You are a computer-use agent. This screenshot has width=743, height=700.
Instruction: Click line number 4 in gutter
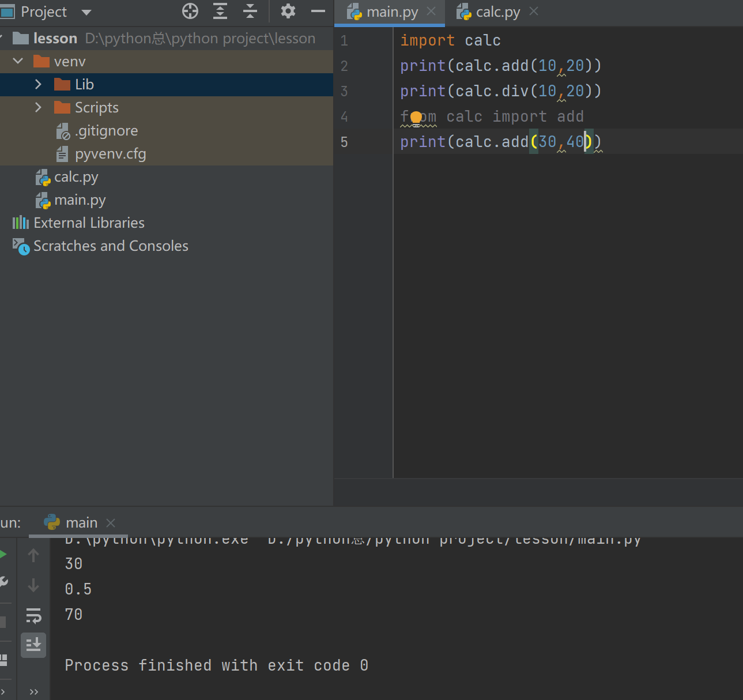tap(344, 116)
